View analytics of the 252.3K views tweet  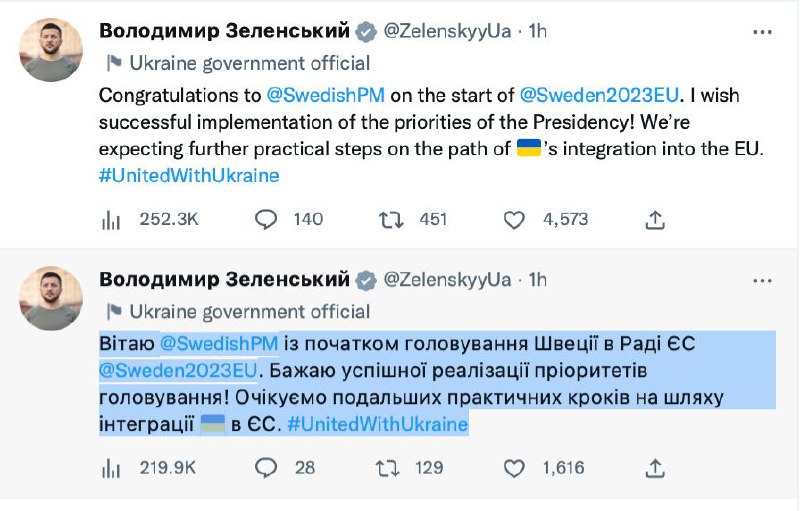click(110, 219)
